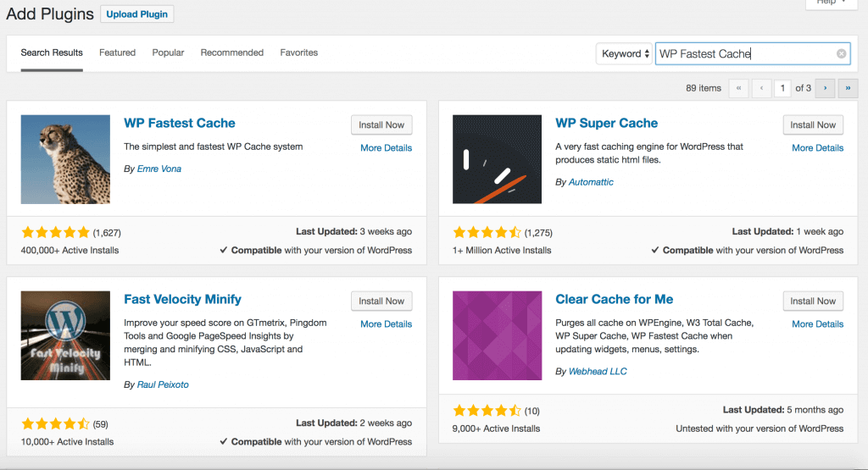Click "10,000+ Active Installs" text
Screen dimensions: 868x470
pos(68,441)
